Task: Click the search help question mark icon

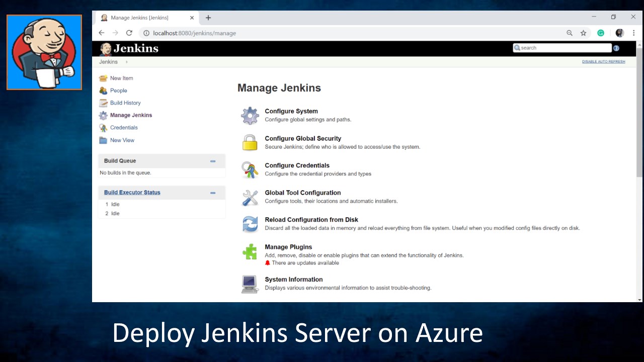Action: tap(616, 48)
